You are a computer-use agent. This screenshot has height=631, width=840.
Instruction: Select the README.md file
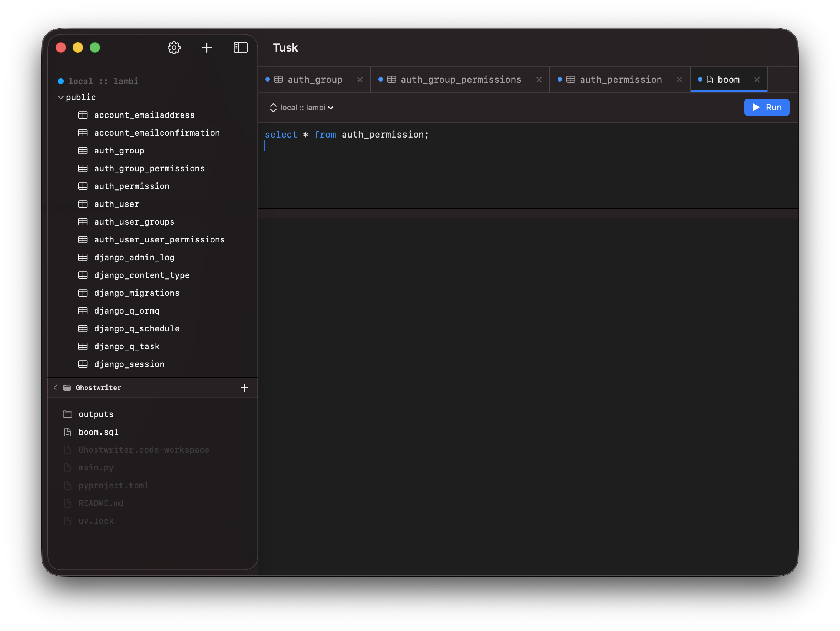point(100,503)
